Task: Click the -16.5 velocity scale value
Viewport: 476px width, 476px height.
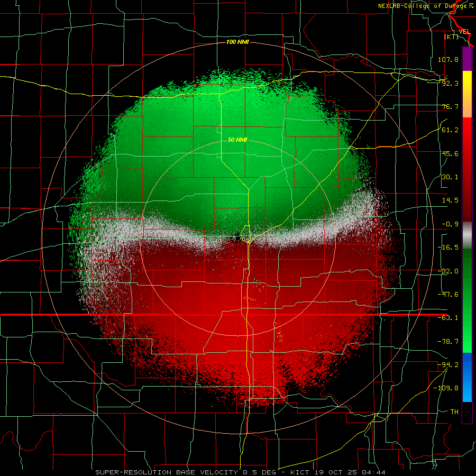Action: pyautogui.click(x=448, y=248)
